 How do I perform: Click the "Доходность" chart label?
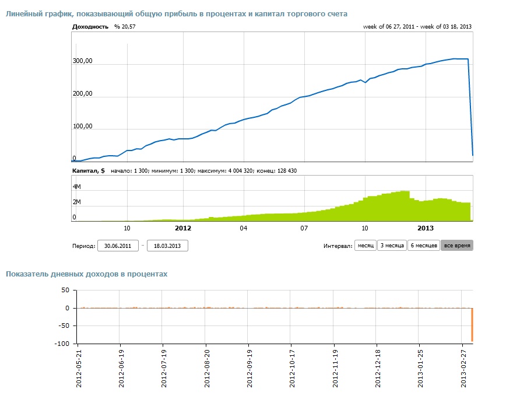click(x=90, y=27)
